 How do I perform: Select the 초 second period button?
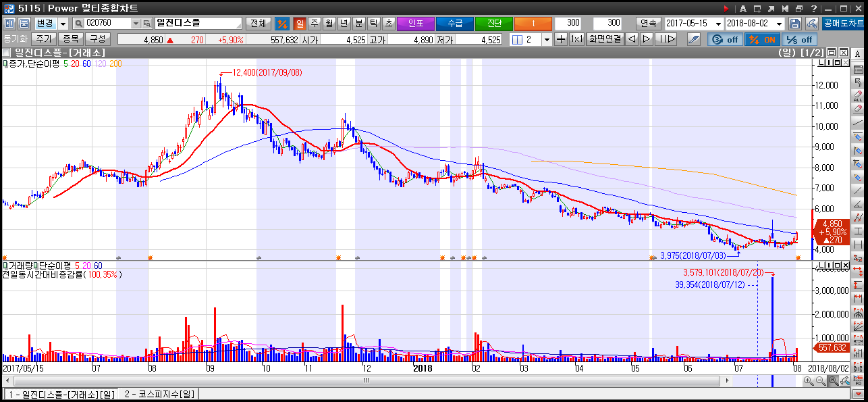pos(389,23)
